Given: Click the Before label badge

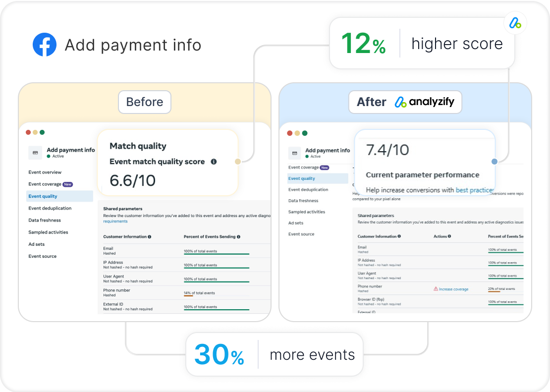Looking at the screenshot, I should click(145, 102).
